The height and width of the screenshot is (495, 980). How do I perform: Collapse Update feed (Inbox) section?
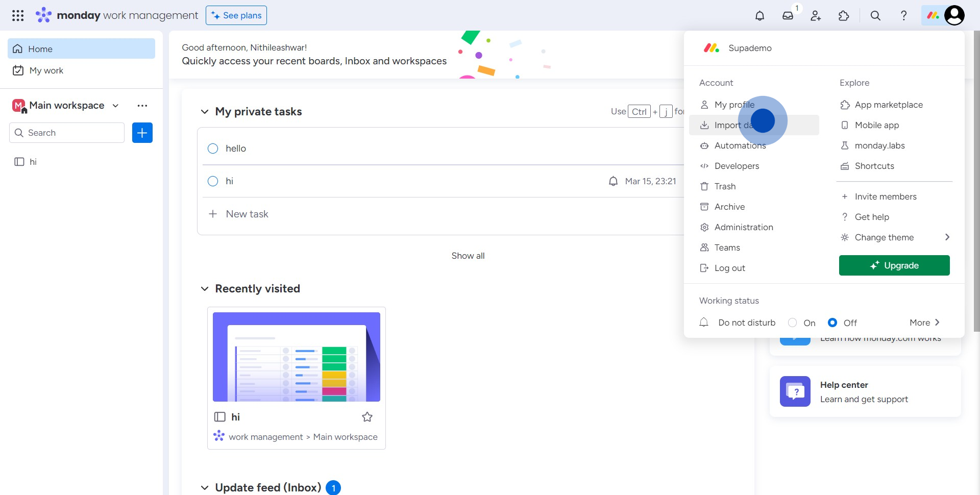(x=205, y=488)
